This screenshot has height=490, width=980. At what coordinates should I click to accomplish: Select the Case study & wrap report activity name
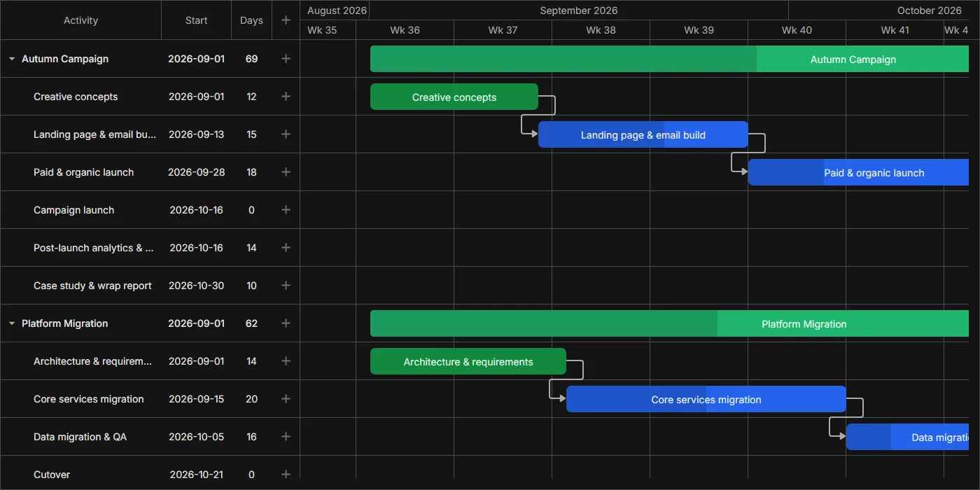[x=92, y=286]
